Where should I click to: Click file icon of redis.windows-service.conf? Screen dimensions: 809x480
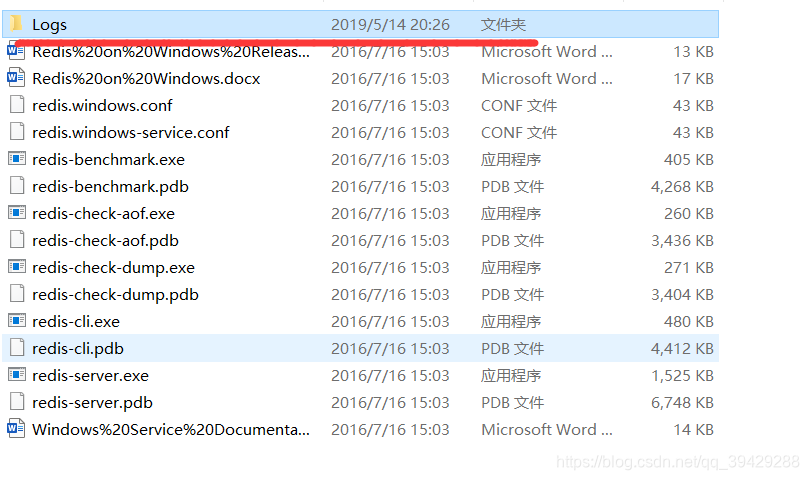tap(17, 132)
